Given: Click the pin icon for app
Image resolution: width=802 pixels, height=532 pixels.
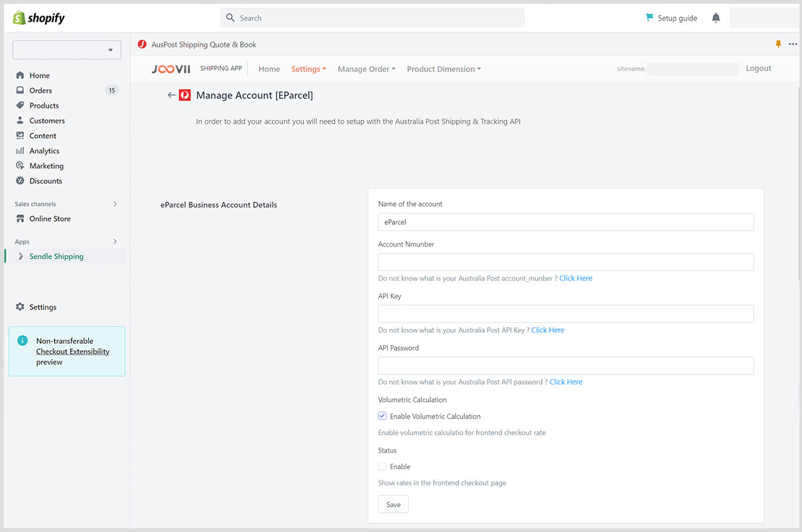Looking at the screenshot, I should pos(778,44).
